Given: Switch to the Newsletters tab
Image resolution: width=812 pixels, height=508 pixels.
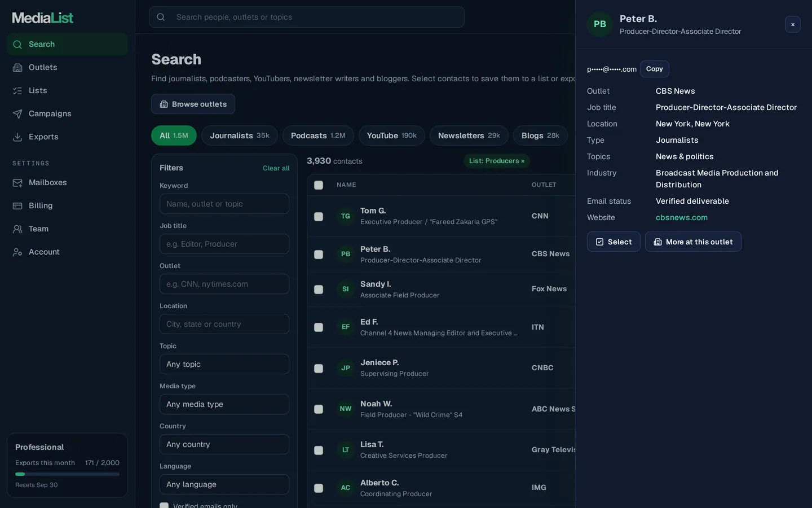Looking at the screenshot, I should coord(469,135).
